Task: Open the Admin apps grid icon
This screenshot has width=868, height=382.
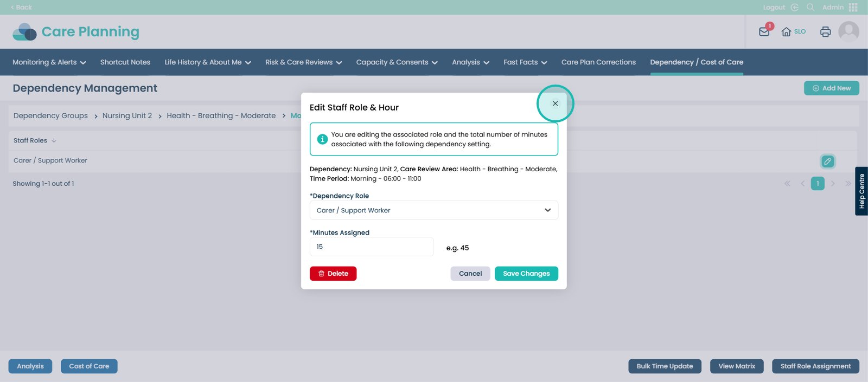Action: [853, 7]
